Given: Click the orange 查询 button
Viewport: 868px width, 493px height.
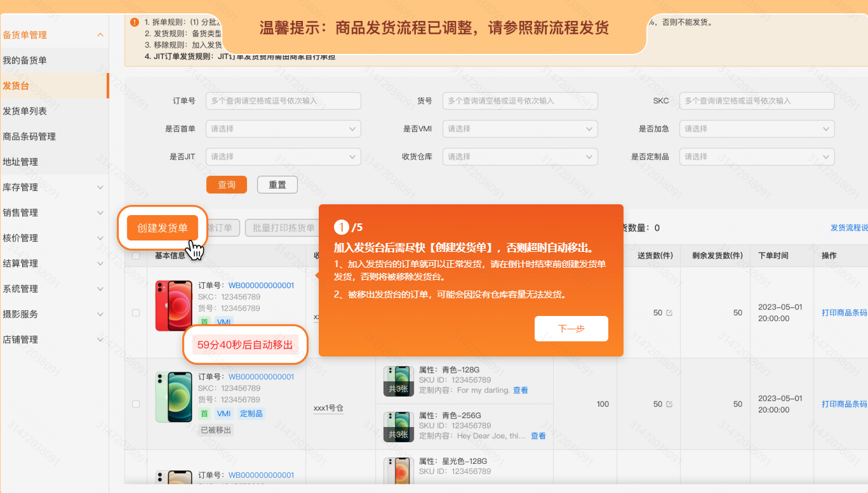Looking at the screenshot, I should point(227,185).
